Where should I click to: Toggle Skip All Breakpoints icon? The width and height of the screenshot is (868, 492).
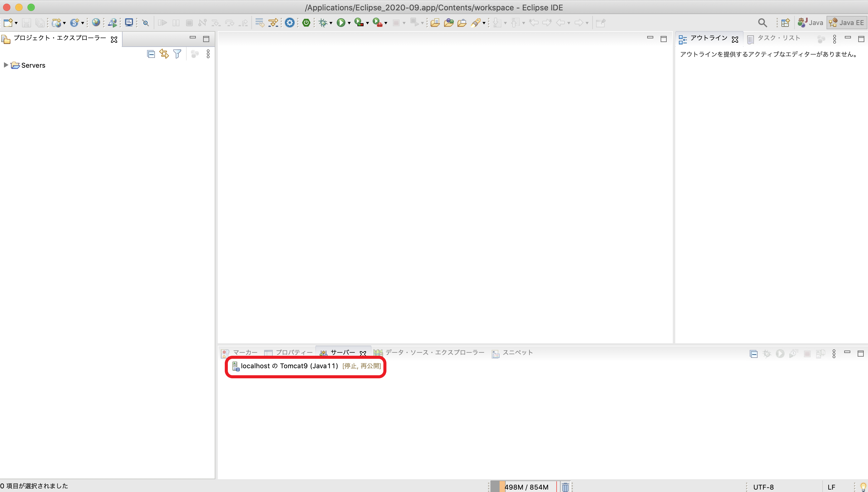click(x=145, y=23)
